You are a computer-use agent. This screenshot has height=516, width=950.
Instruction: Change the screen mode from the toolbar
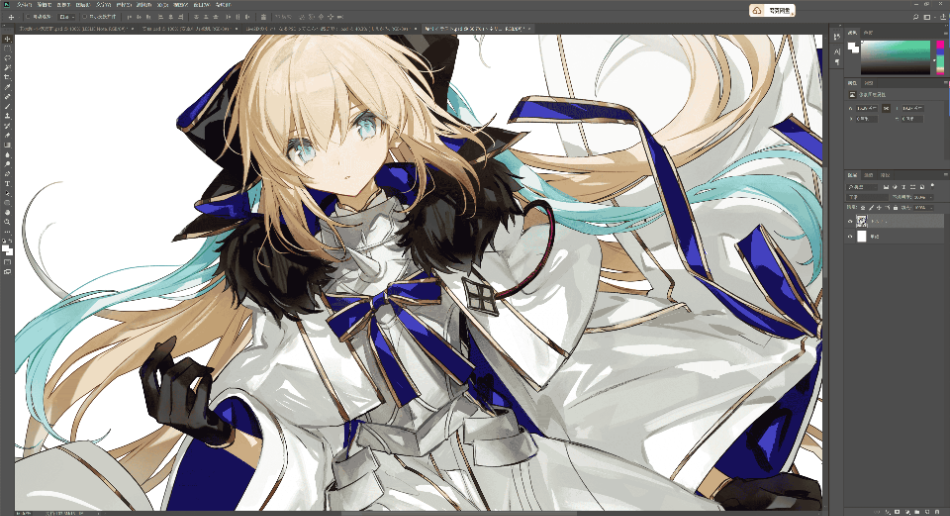tap(7, 272)
